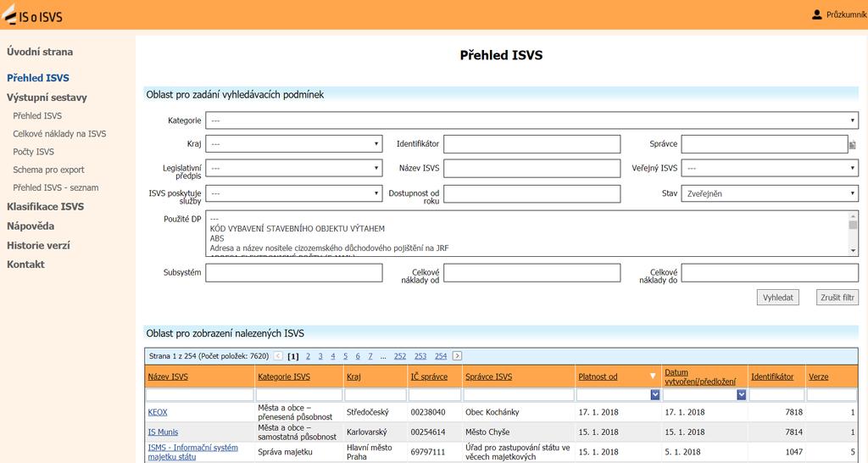The height and width of the screenshot is (463, 868).
Task: Sort by Správce ISVS column
Action: tap(489, 377)
